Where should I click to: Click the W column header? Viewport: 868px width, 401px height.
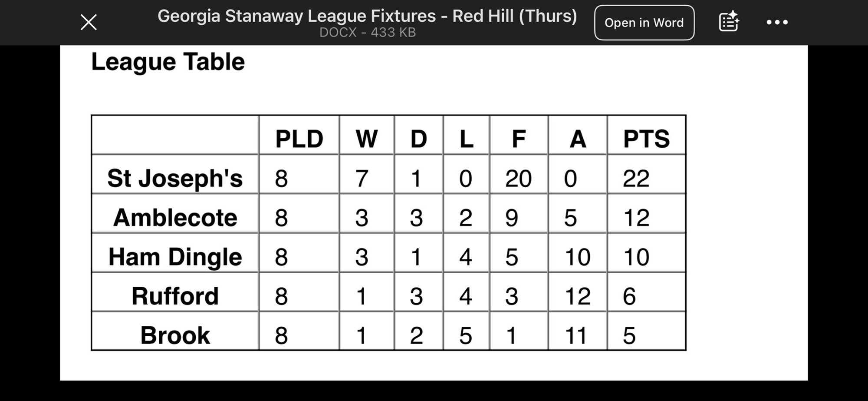(367, 139)
